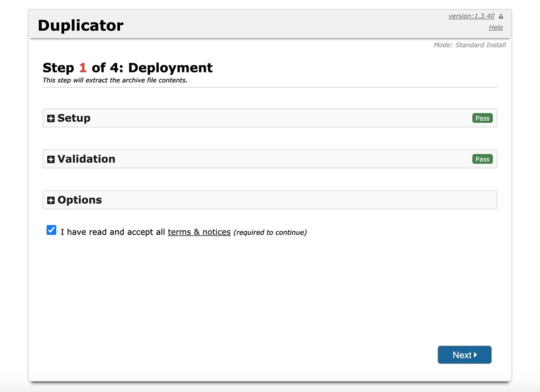Viewport: 540px width, 392px height.
Task: Expand the Validation section plus icon
Action: tap(51, 159)
